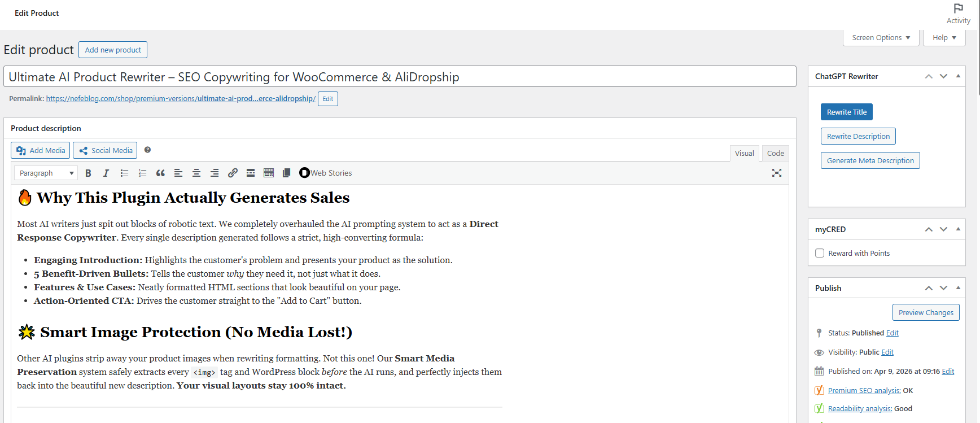Switch to the Visual editor tab
This screenshot has width=980, height=423.
pyautogui.click(x=744, y=153)
